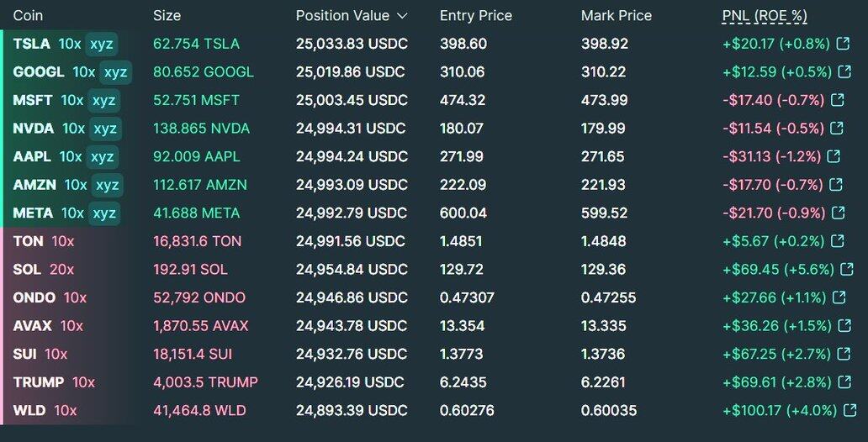868x442 pixels.
Task: Click the Entry Price column header
Action: coord(475,16)
